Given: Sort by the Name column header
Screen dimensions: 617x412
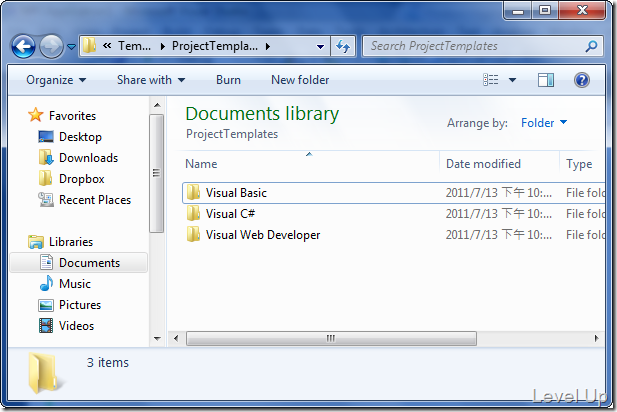Looking at the screenshot, I should point(311,164).
